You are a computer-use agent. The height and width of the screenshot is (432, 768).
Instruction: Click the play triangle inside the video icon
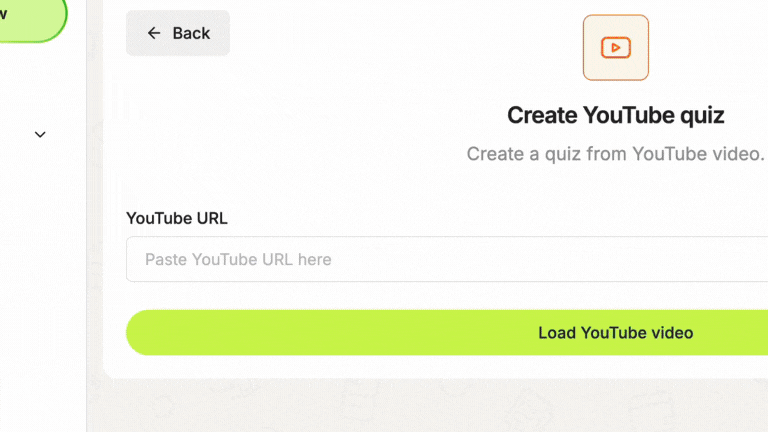[x=616, y=48]
